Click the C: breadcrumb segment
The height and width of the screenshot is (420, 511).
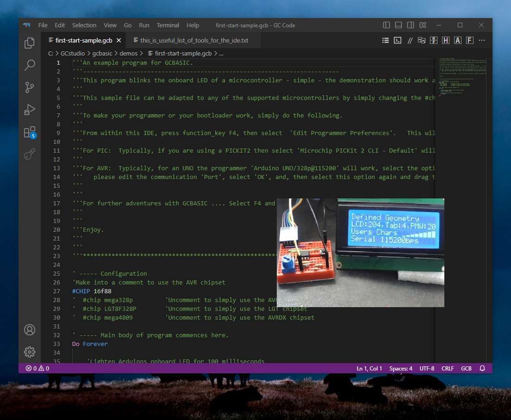coord(50,53)
